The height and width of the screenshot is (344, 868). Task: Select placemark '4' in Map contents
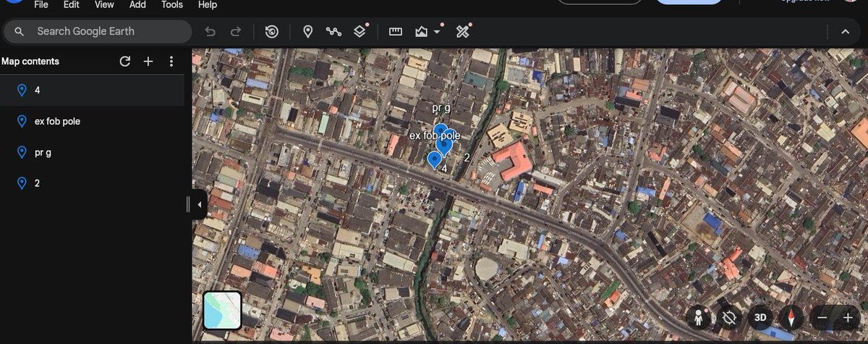point(92,90)
